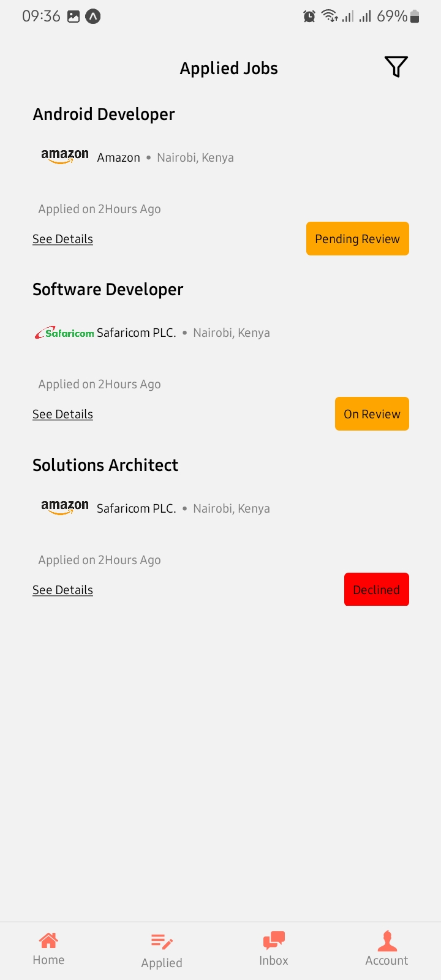The width and height of the screenshot is (441, 980).
Task: Tap the Wi-Fi icon in the status bar
Action: tap(330, 16)
